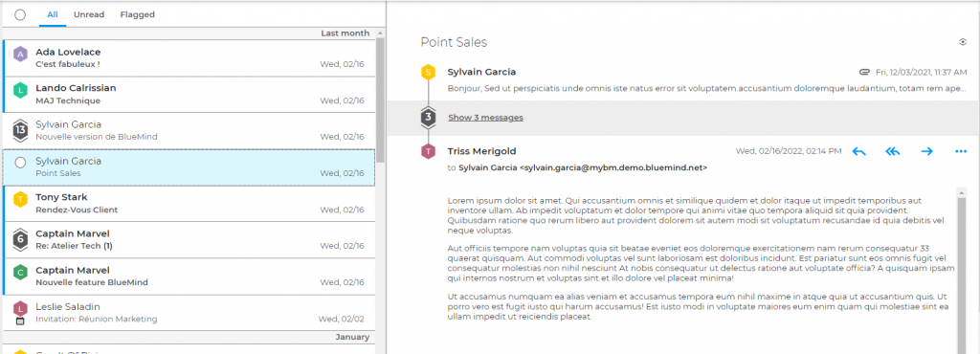Tick the Point Sales message selection circle

coord(20,163)
